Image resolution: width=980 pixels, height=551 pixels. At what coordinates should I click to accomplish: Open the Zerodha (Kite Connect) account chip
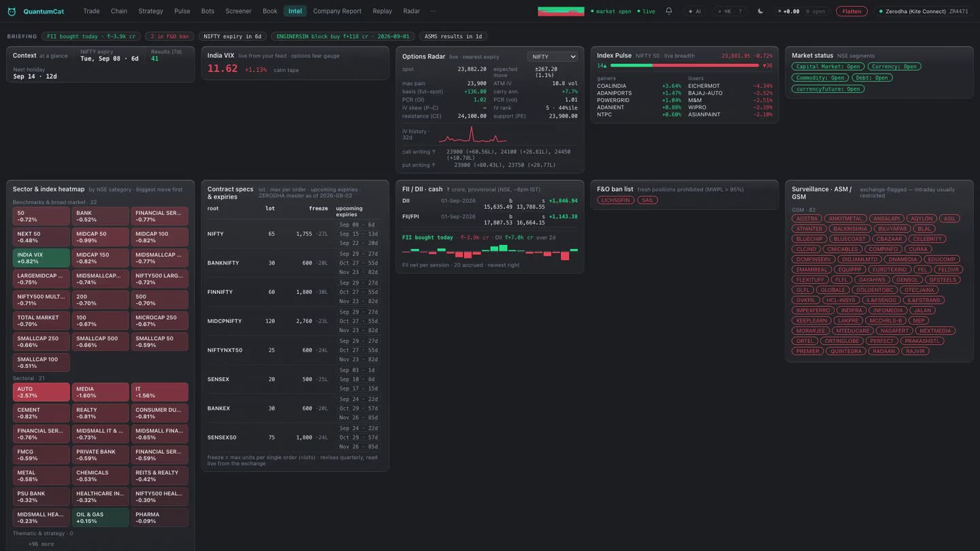point(923,12)
